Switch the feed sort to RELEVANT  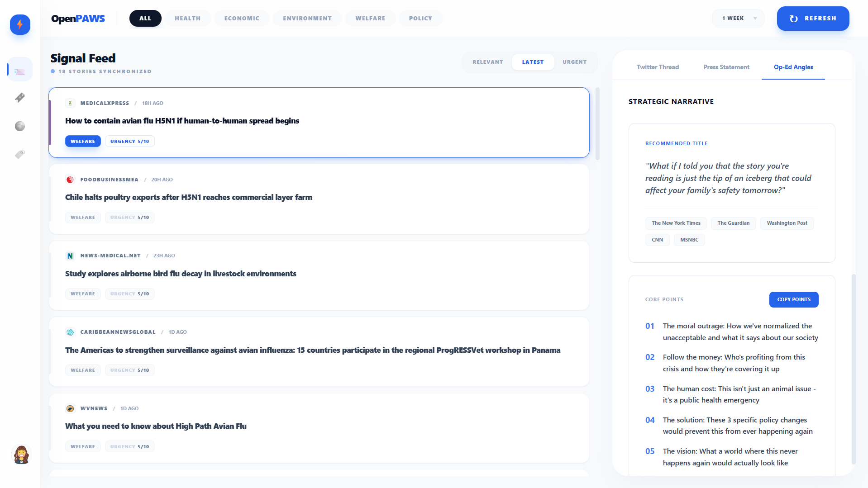487,62
